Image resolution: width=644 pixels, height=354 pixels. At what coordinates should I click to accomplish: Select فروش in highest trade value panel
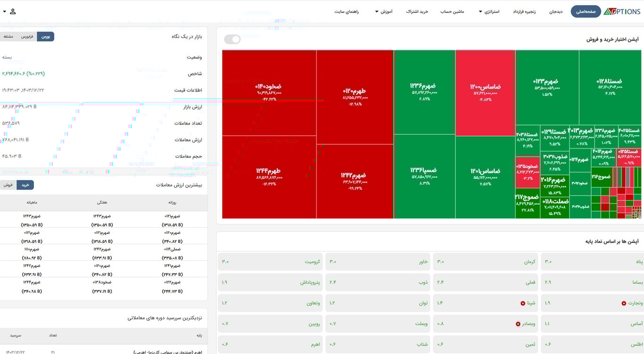pyautogui.click(x=8, y=185)
